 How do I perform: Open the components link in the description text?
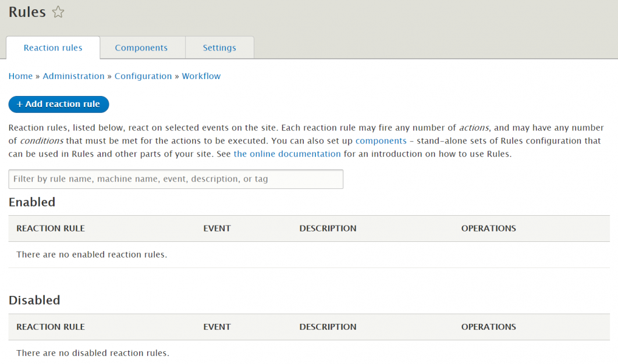point(381,141)
